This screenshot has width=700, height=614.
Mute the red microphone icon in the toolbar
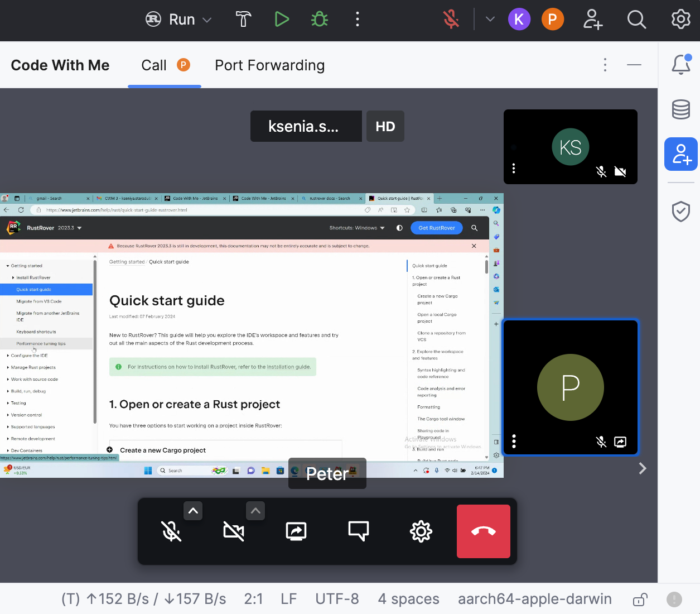coord(451,18)
